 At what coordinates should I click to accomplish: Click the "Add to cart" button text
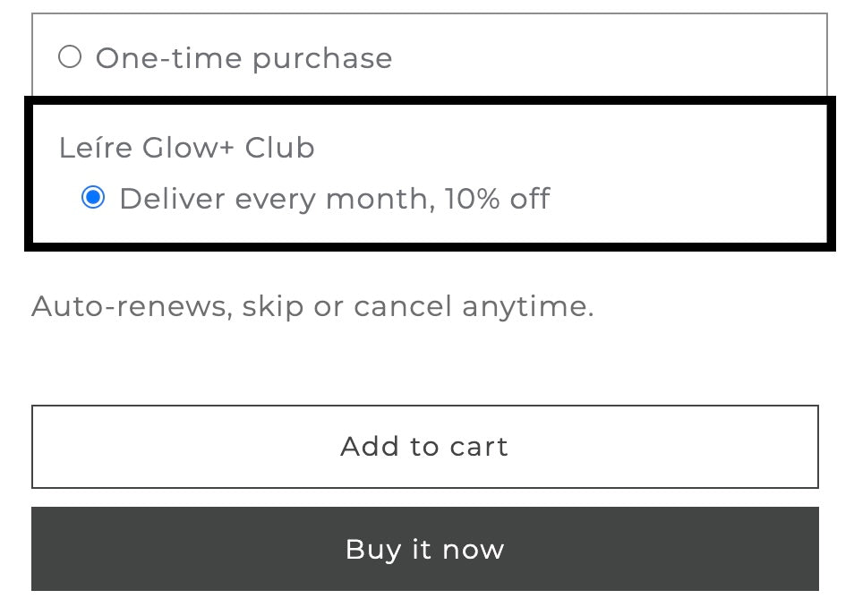(x=424, y=447)
